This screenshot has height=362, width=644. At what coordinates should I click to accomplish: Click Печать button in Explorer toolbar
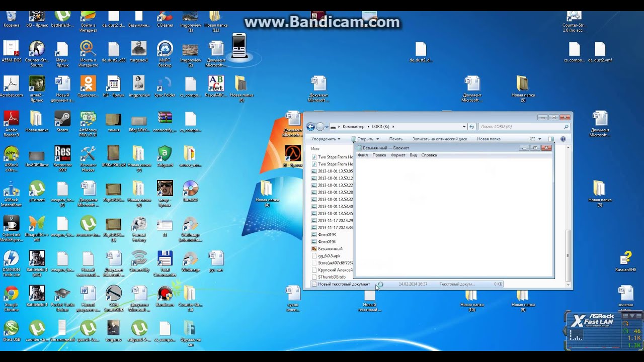(x=395, y=139)
